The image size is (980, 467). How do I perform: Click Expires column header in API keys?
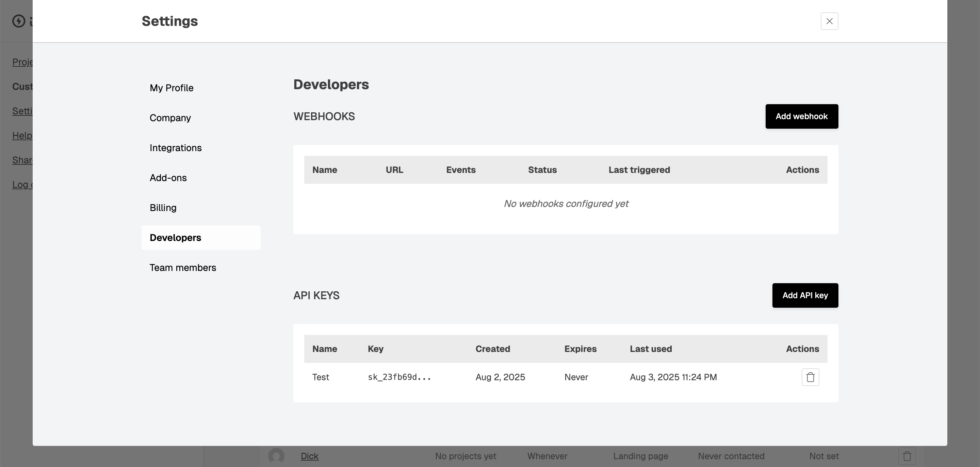click(580, 349)
